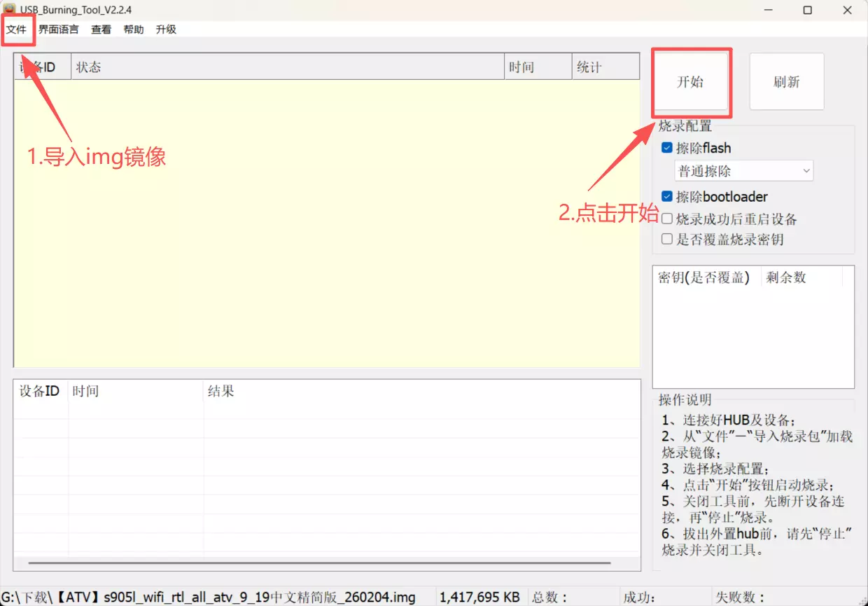Toggle the 擦除bootloader checkbox
This screenshot has width=868, height=606.
[667, 197]
